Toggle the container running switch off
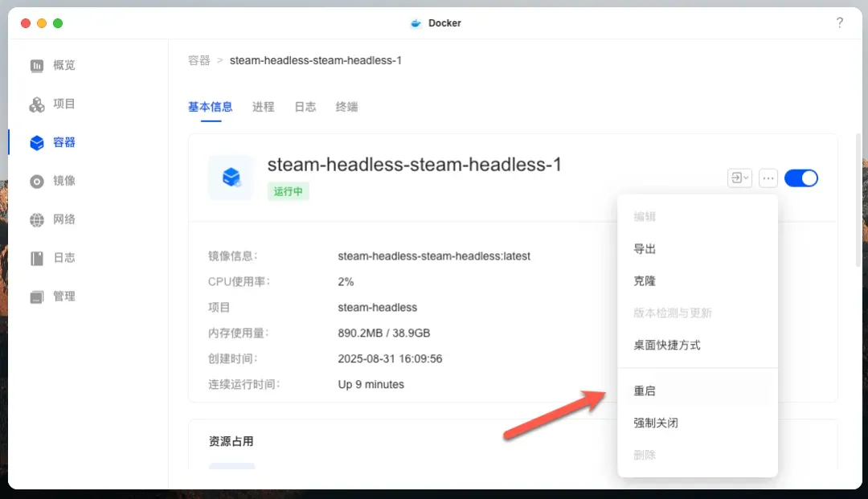 pyautogui.click(x=800, y=178)
